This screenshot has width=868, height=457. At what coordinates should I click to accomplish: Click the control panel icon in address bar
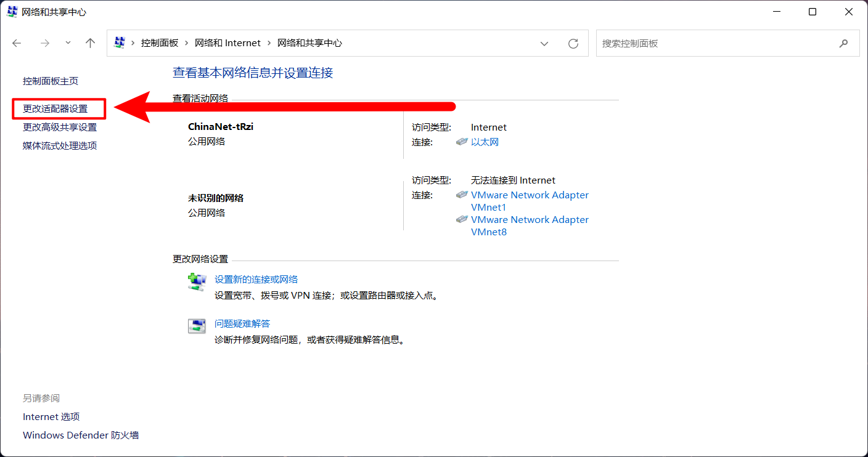point(120,43)
